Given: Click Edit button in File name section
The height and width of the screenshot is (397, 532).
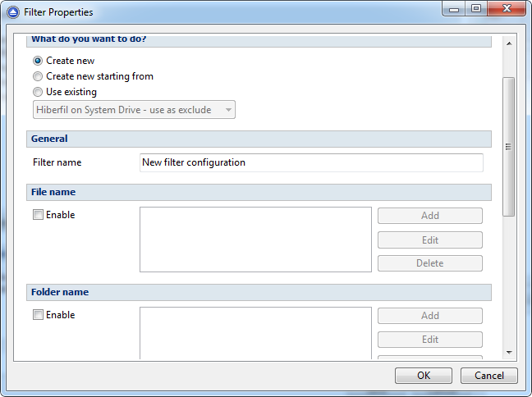Looking at the screenshot, I should (430, 240).
